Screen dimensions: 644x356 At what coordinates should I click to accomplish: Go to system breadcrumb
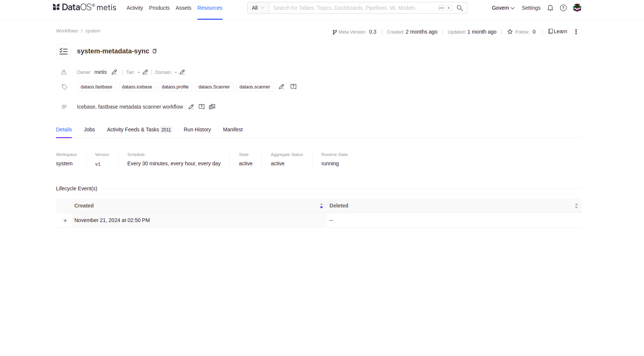click(93, 31)
